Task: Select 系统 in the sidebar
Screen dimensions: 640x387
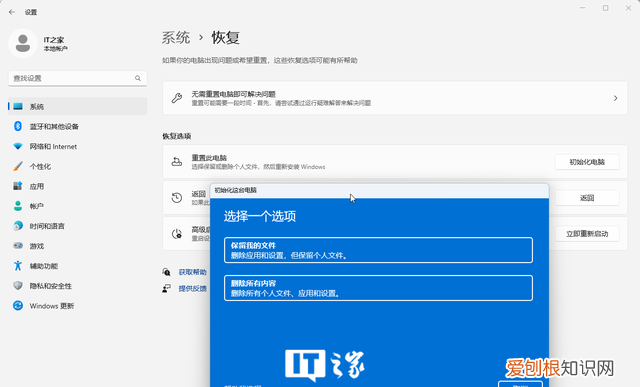Action: point(78,106)
